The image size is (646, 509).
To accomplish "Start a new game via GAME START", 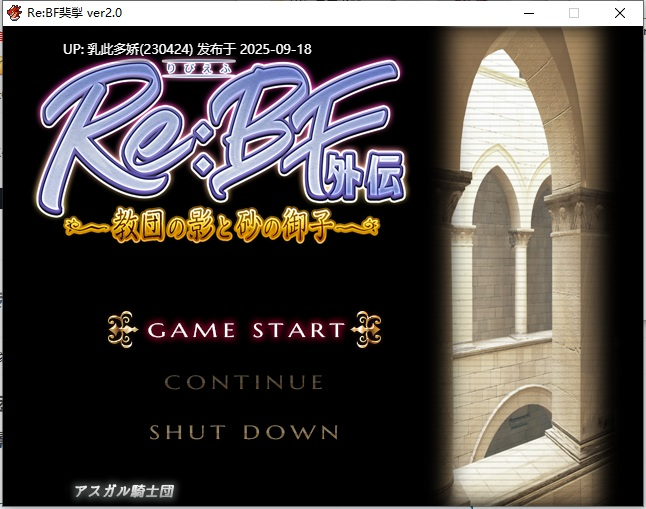I will (x=246, y=330).
